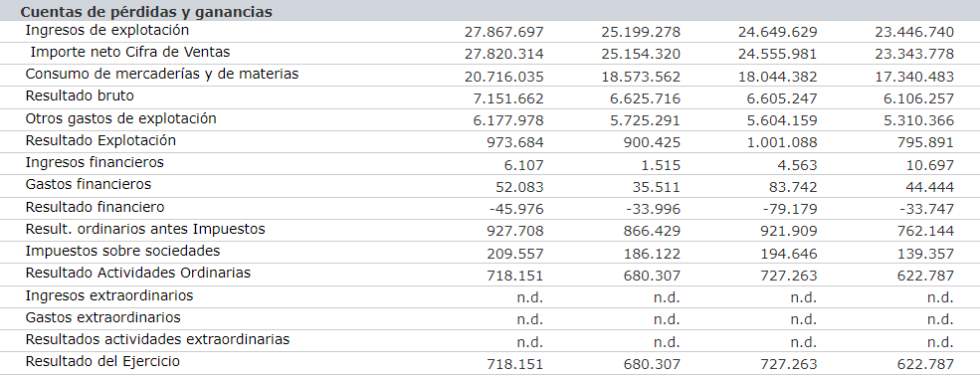Select the corporate tax value 209.557
The height and width of the screenshot is (376, 980).
[x=515, y=255]
